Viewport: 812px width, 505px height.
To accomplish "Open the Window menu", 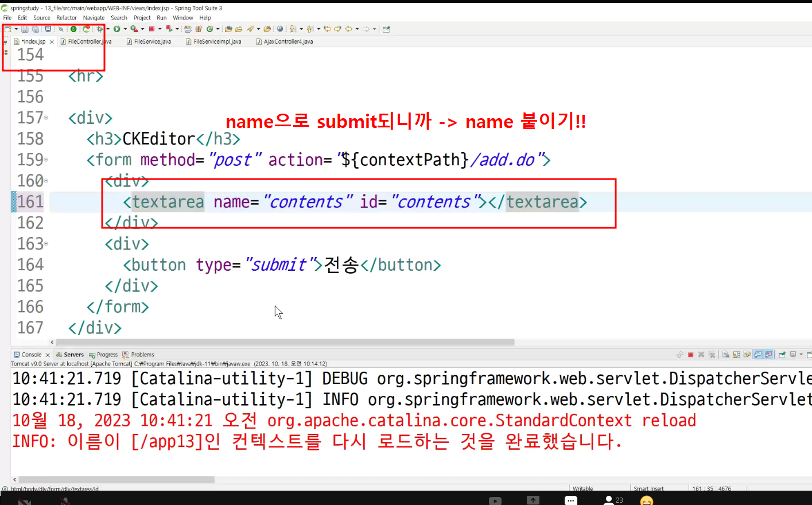I will [183, 18].
